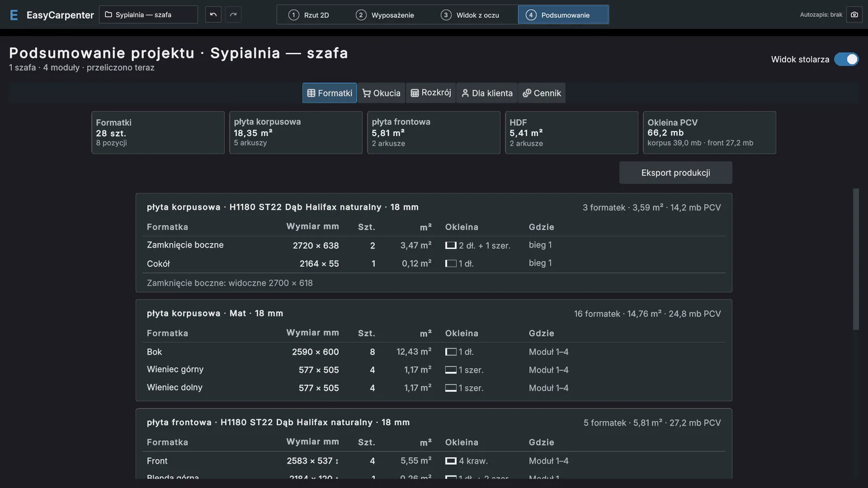
Task: Click the Okleina PCV 66,2 mb card
Action: pyautogui.click(x=709, y=133)
